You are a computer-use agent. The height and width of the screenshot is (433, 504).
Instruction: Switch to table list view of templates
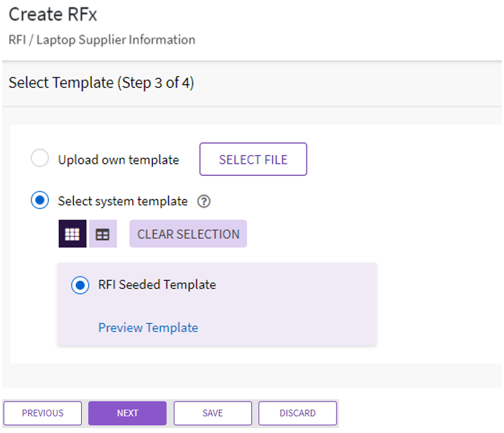(103, 234)
